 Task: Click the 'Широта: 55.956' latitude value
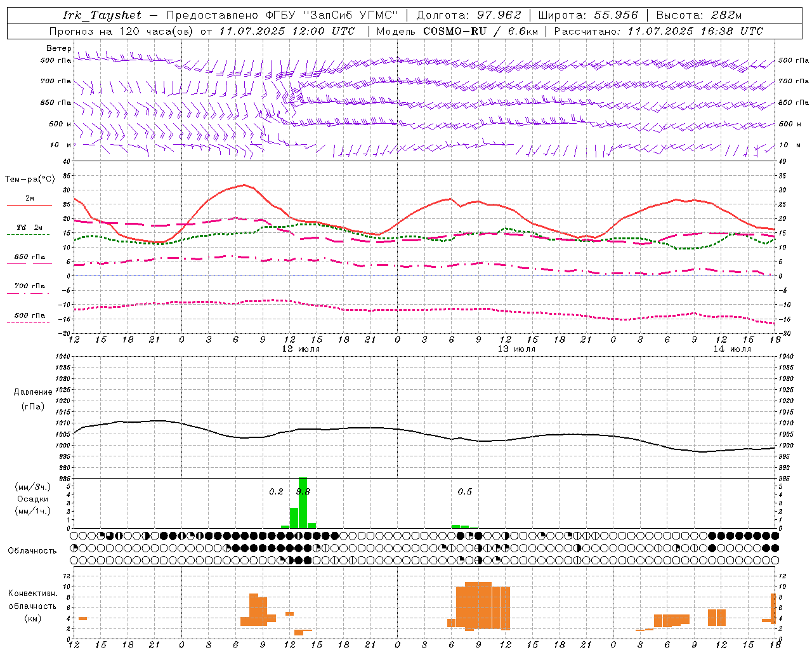pyautogui.click(x=588, y=15)
